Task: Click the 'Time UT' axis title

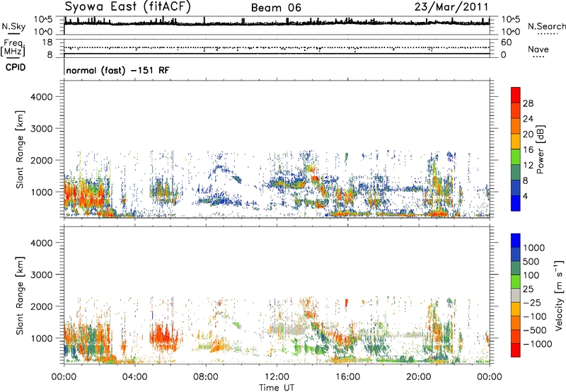Action: tap(277, 387)
